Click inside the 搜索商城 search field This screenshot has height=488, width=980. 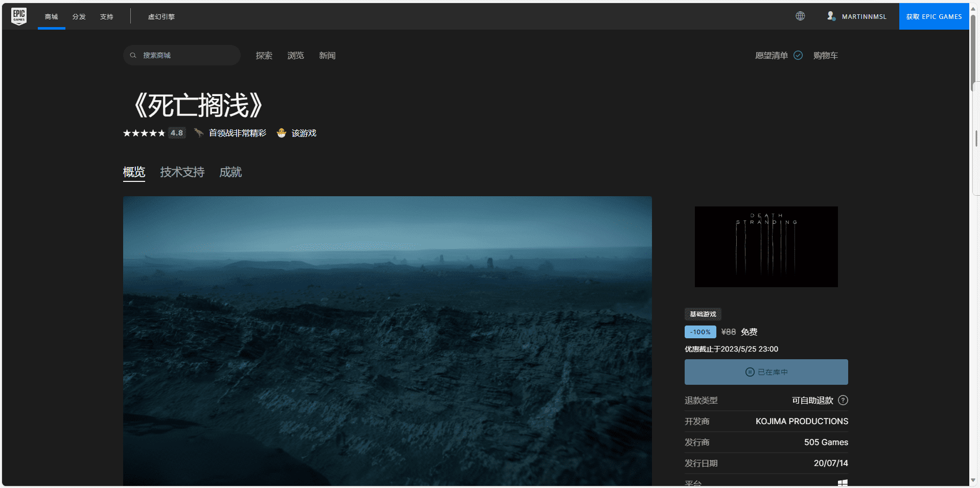pyautogui.click(x=182, y=55)
